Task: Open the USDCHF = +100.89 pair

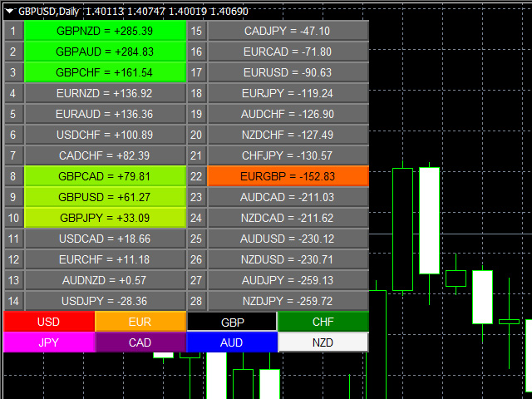Action: point(106,135)
